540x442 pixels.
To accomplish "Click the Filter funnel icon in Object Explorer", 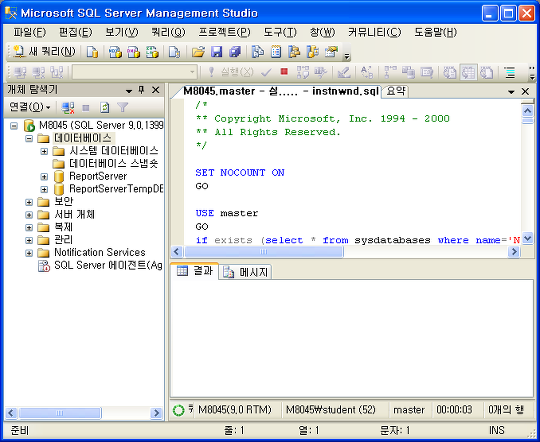I will (x=123, y=108).
